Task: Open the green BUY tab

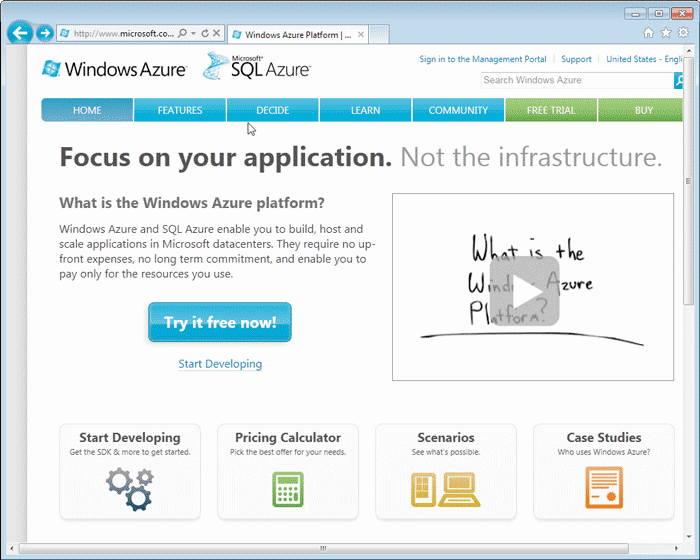Action: [641, 110]
